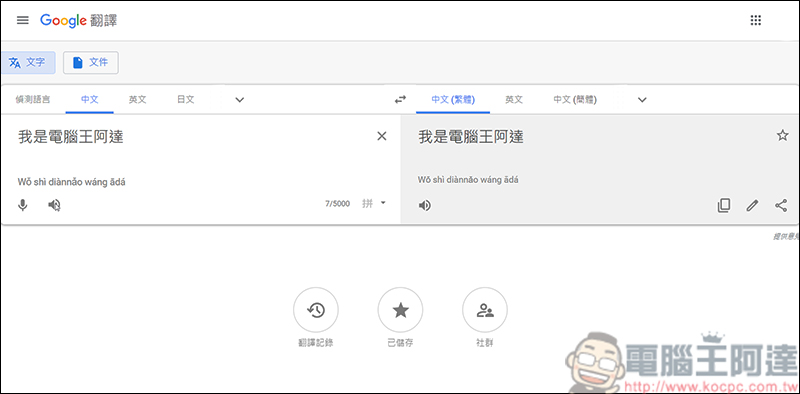
Task: Listen to the source text
Action: 54,205
